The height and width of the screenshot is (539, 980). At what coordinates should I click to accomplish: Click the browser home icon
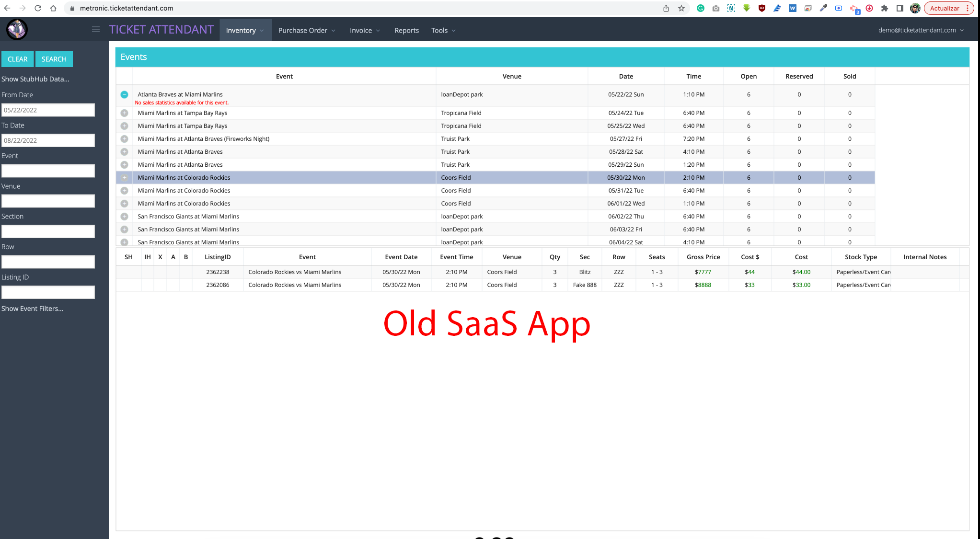[53, 8]
